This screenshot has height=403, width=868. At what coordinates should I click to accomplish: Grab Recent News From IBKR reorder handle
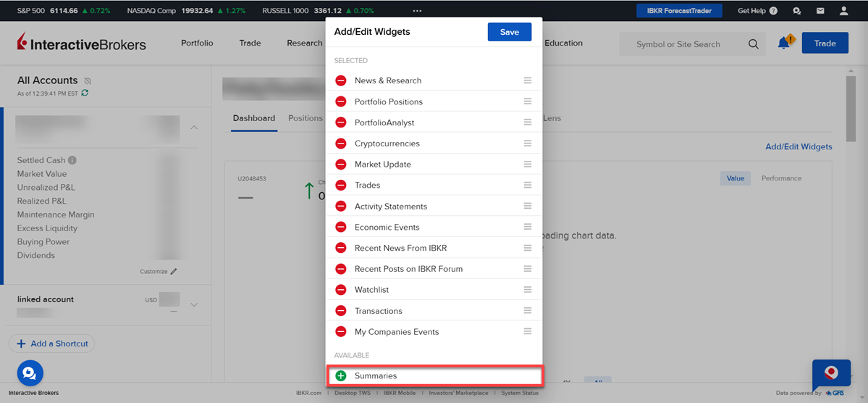pyautogui.click(x=528, y=248)
